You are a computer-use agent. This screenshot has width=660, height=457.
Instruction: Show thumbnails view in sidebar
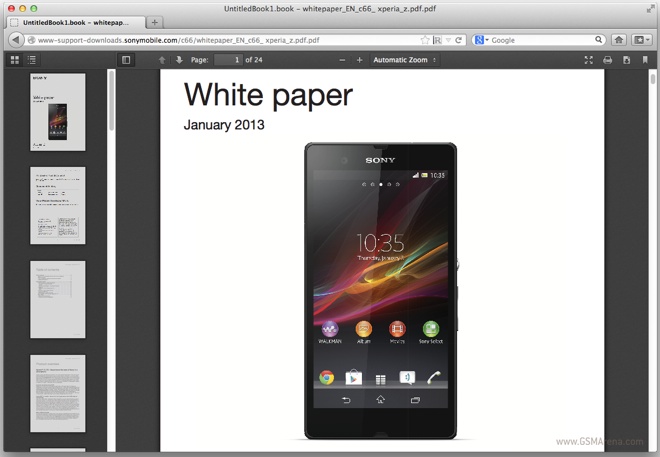click(x=15, y=60)
